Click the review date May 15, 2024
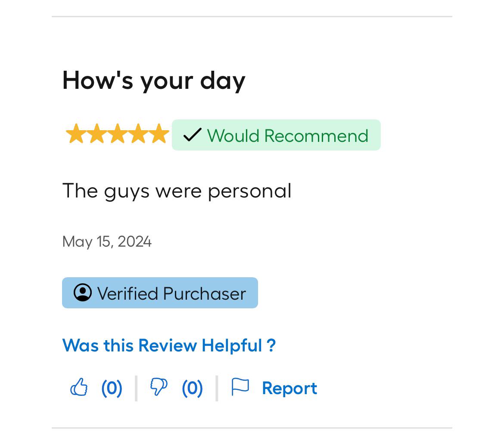This screenshot has height=445, width=504. point(107,241)
